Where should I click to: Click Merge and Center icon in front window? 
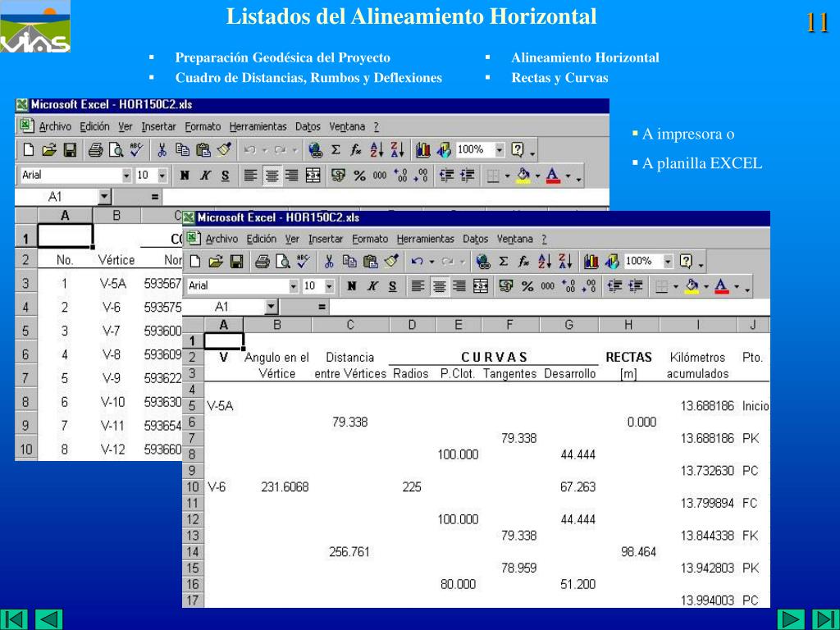pyautogui.click(x=481, y=286)
